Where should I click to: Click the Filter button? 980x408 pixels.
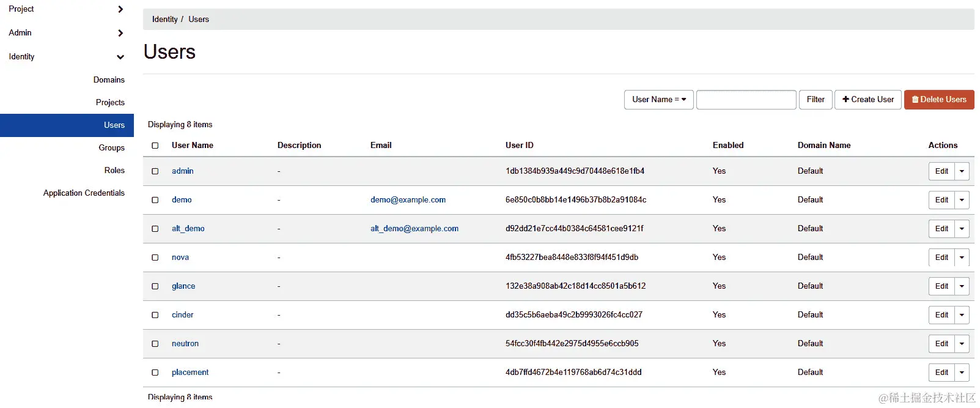click(x=816, y=100)
